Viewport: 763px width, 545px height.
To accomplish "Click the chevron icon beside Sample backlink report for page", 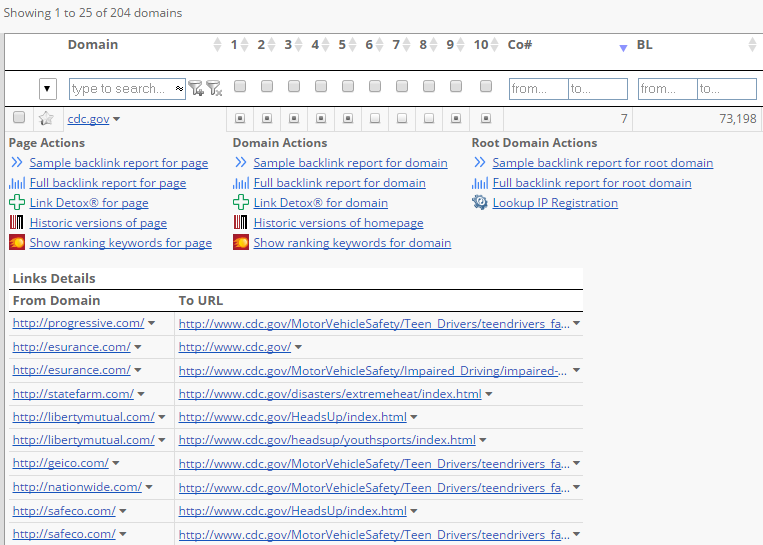I will click(x=17, y=163).
